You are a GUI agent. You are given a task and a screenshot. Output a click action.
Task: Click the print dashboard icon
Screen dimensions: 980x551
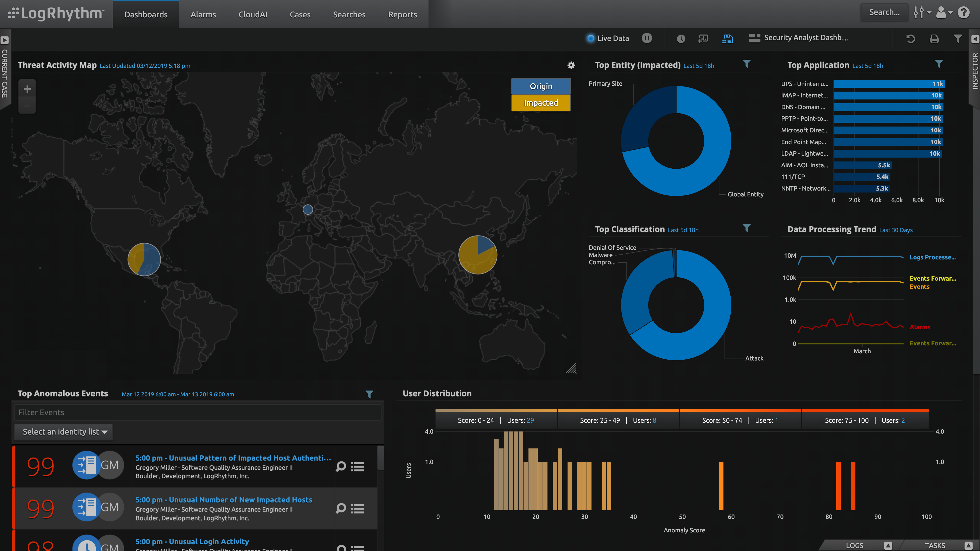pos(934,39)
